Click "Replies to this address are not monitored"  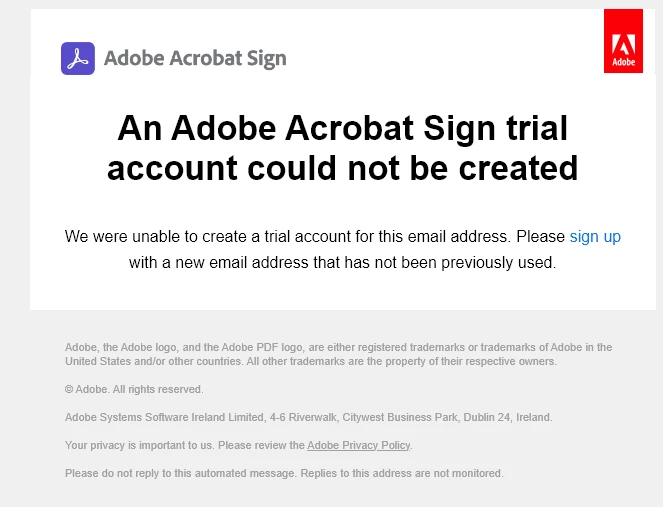pyautogui.click(x=402, y=473)
